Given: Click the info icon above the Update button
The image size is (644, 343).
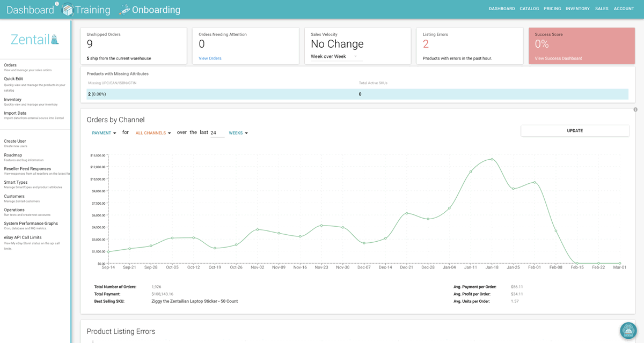Looking at the screenshot, I should click(635, 110).
